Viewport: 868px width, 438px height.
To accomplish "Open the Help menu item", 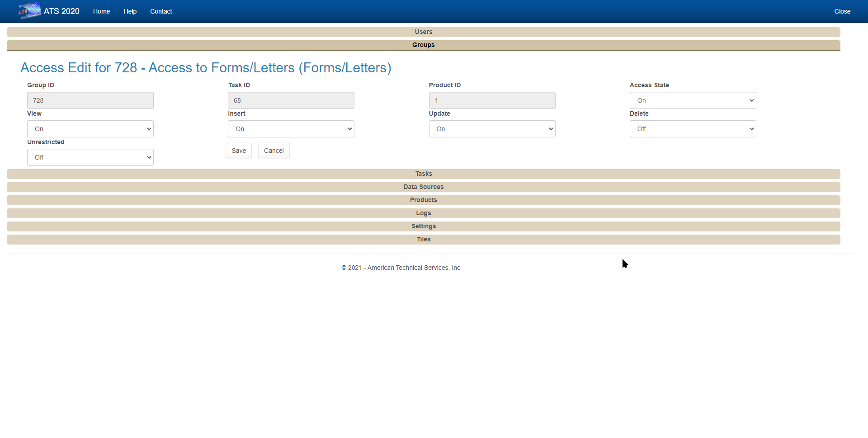I will coord(130,11).
